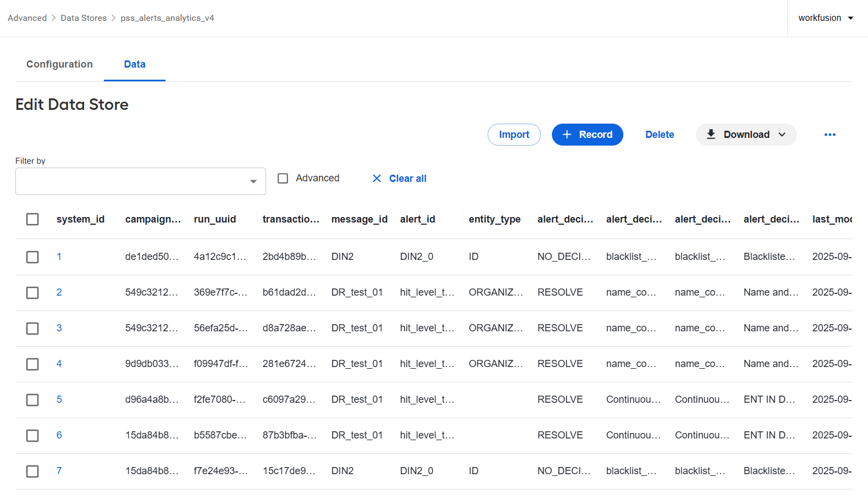This screenshot has height=500, width=868.
Task: Open record link 5
Action: click(59, 399)
